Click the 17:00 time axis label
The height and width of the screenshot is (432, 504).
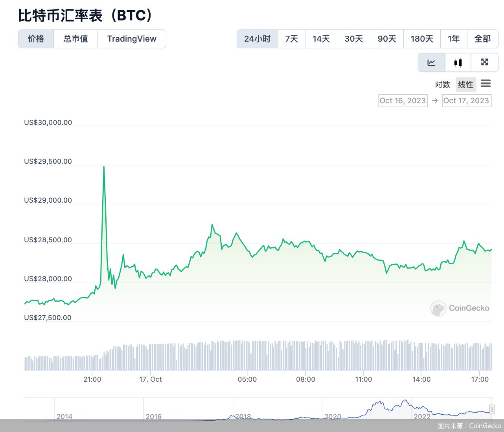click(x=480, y=379)
